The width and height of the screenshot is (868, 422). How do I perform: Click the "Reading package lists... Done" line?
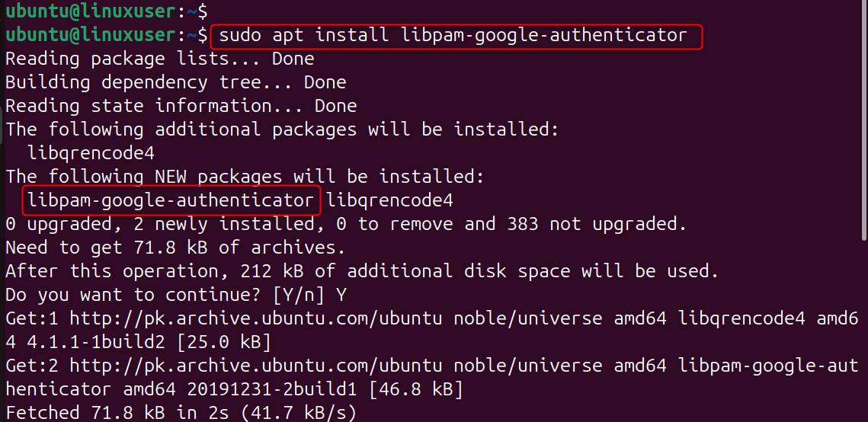pyautogui.click(x=159, y=59)
